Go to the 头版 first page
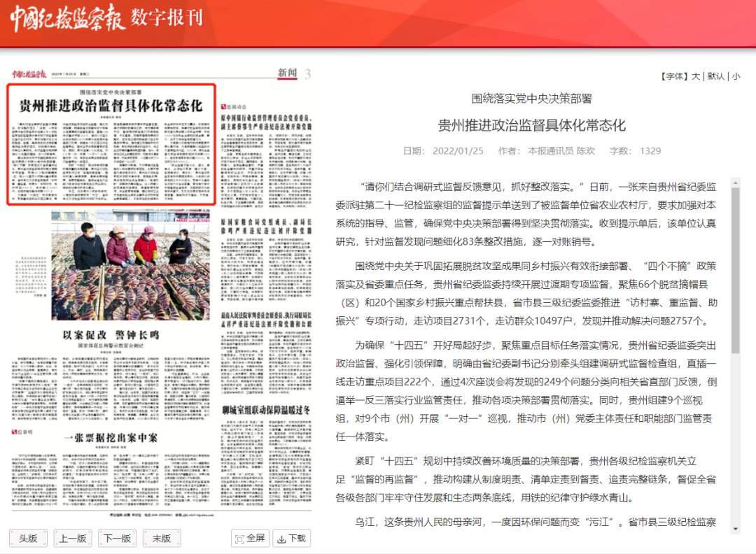Image resolution: width=756 pixels, height=554 pixels. (28, 538)
